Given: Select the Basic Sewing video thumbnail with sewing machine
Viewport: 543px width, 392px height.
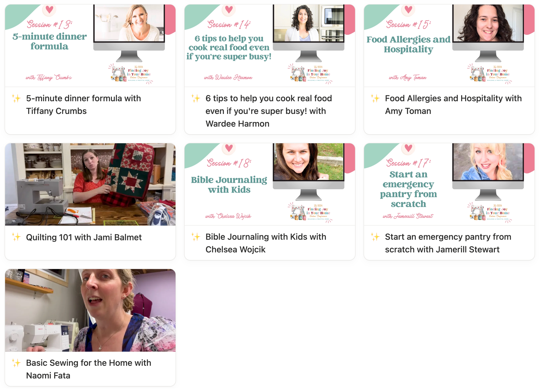Looking at the screenshot, I should click(x=90, y=310).
